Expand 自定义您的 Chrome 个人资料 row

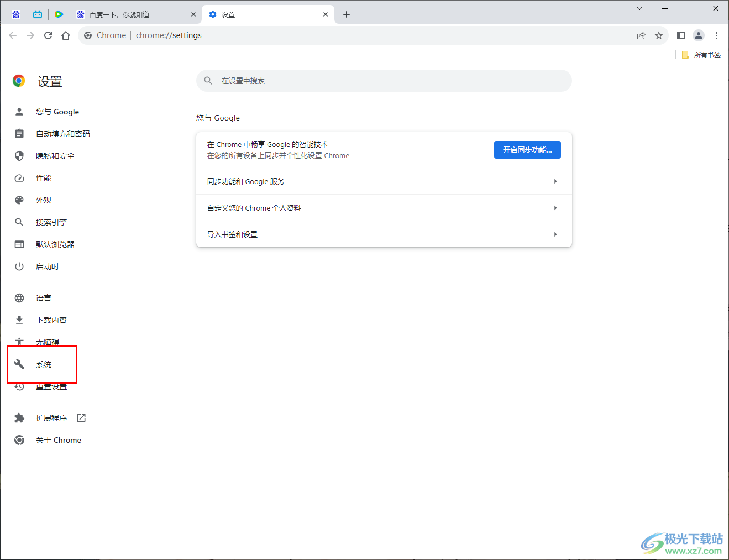coord(384,208)
